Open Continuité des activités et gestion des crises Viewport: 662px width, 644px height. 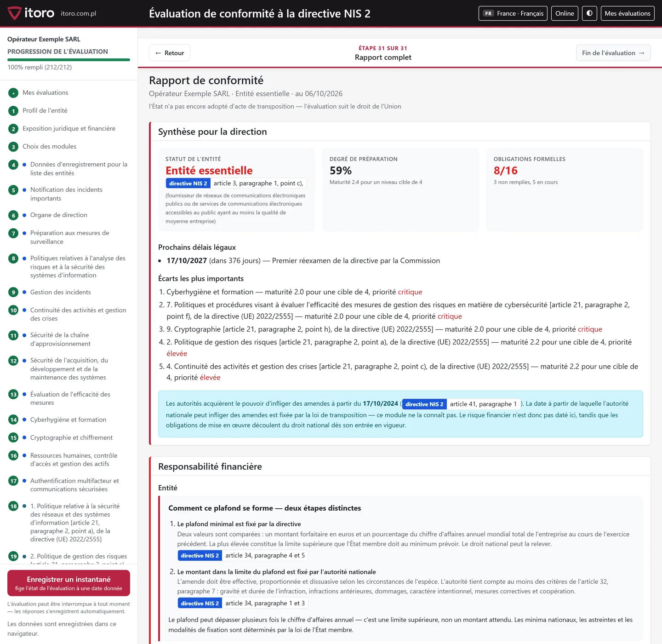tap(78, 314)
